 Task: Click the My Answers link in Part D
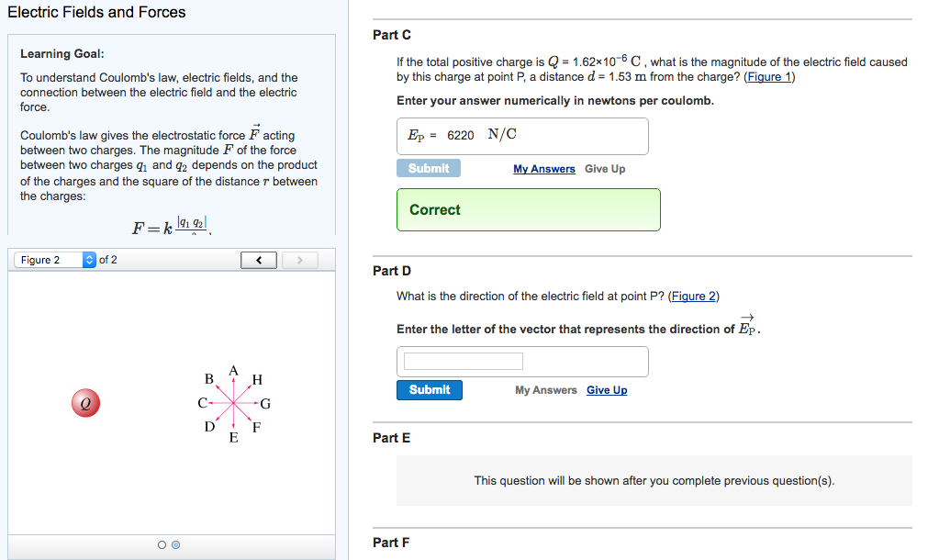point(546,390)
